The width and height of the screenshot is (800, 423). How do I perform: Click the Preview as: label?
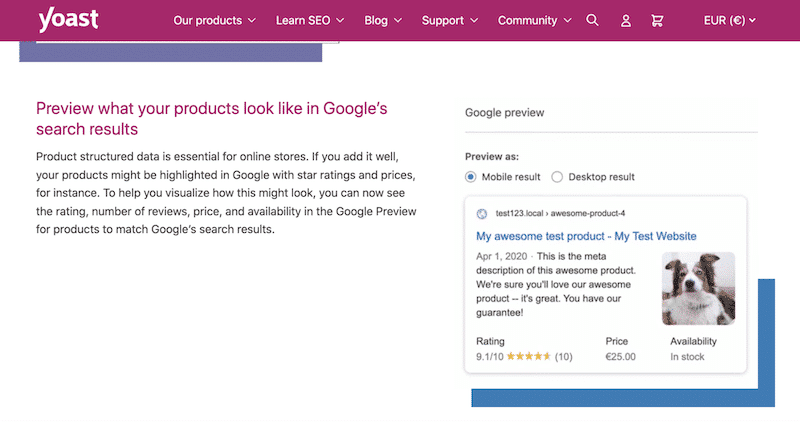click(x=491, y=157)
